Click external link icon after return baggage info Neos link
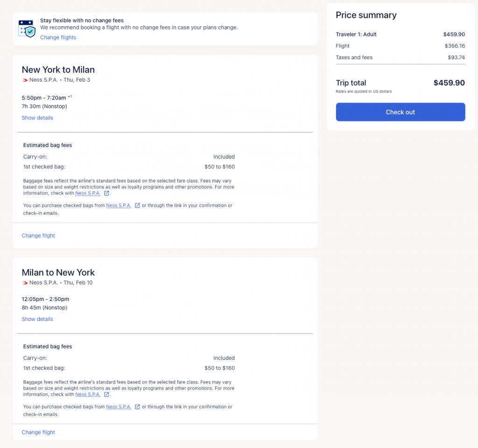The width and height of the screenshot is (478, 448). (x=106, y=394)
